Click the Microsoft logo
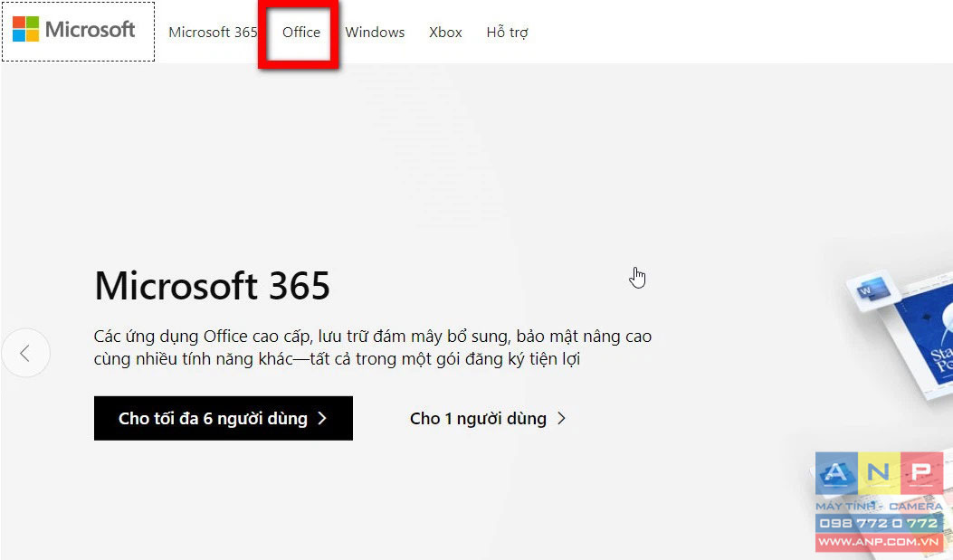 [73, 30]
